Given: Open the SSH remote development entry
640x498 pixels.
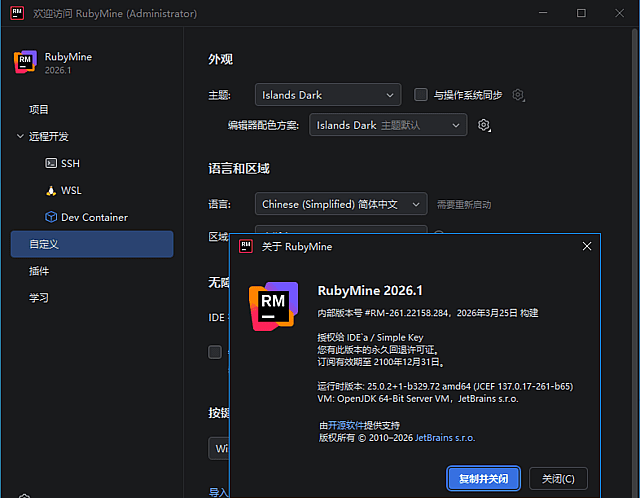Looking at the screenshot, I should [x=70, y=163].
